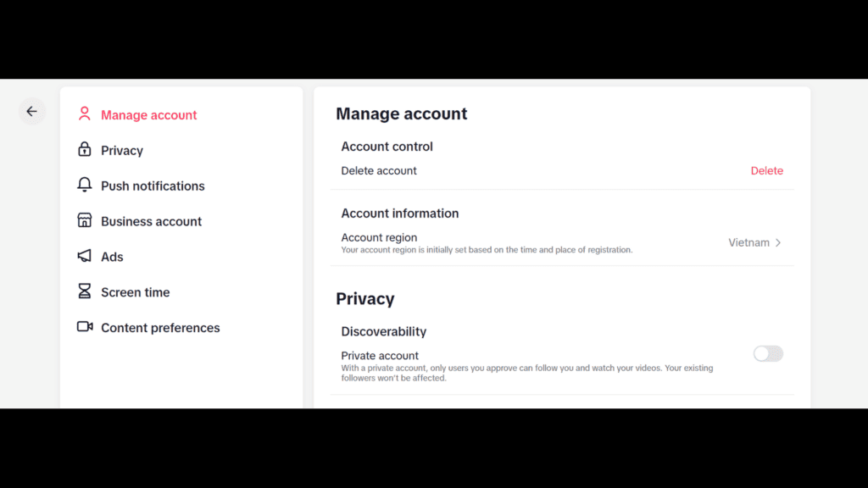Switch to the Ads settings section
Image resolution: width=868 pixels, height=488 pixels.
pos(111,257)
